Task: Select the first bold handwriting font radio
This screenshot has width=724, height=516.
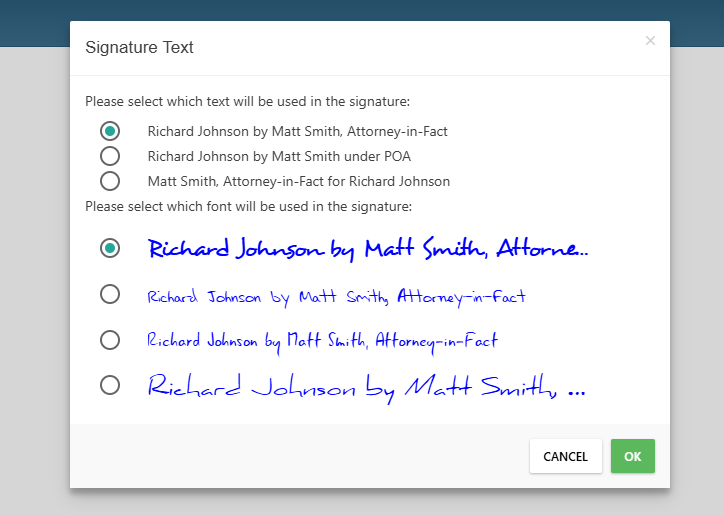Action: [x=110, y=248]
